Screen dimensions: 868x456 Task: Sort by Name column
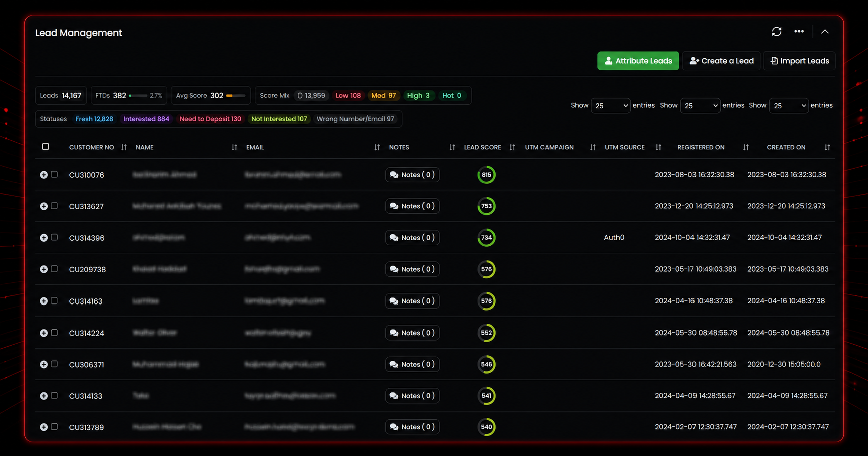click(x=234, y=147)
